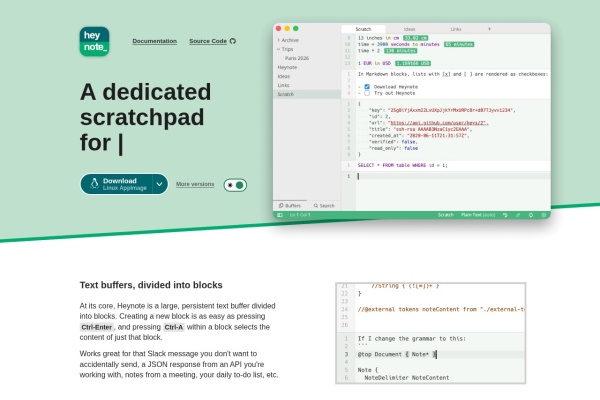Image resolution: width=600 pixels, height=400 pixels.
Task: Select the Paris 2026 buffer
Action: coord(297,58)
